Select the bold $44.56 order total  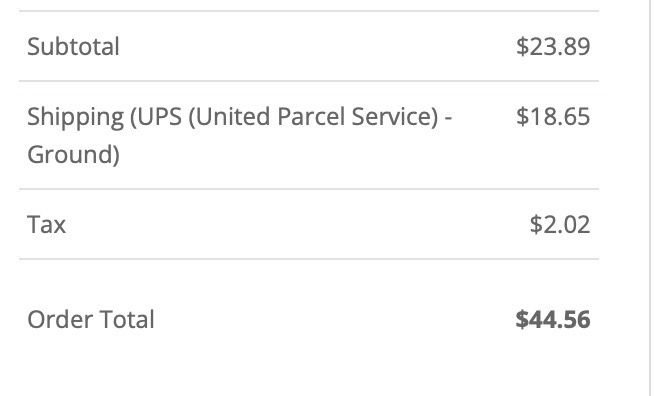pos(553,320)
